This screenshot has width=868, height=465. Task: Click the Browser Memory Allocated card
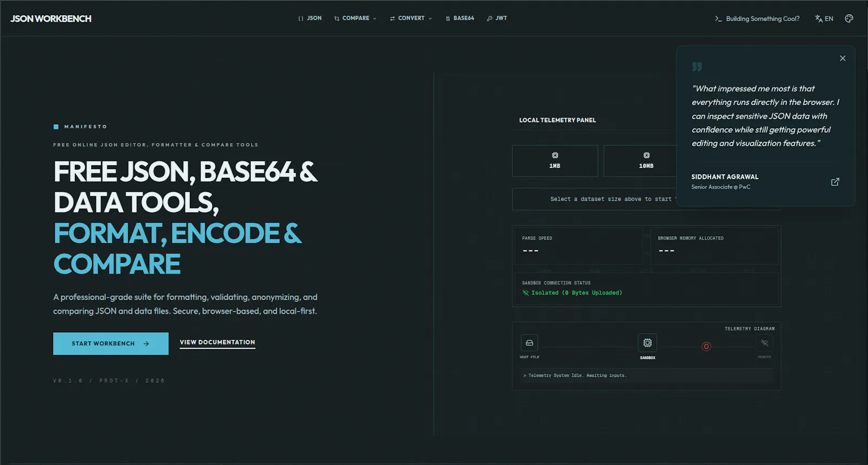coord(714,246)
